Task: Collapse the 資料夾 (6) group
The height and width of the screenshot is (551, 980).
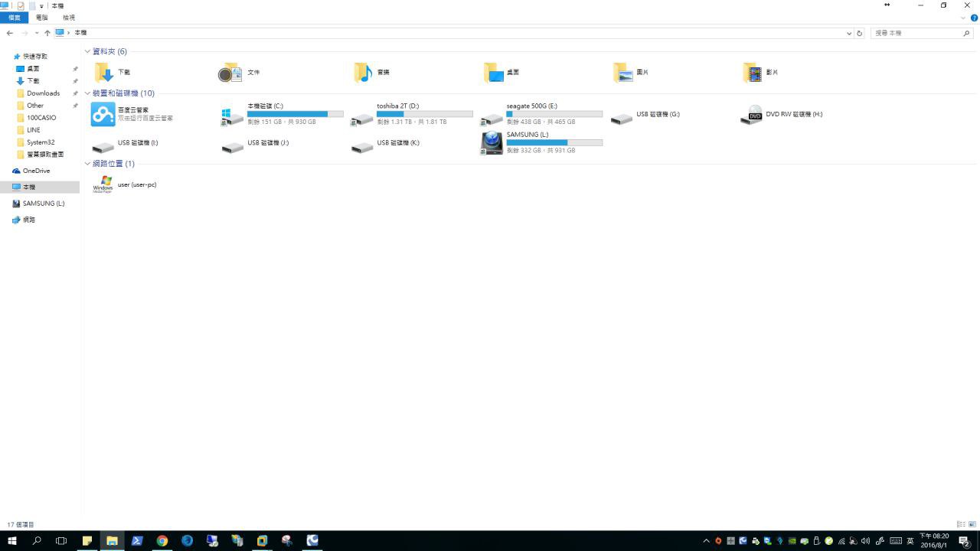Action: [87, 51]
